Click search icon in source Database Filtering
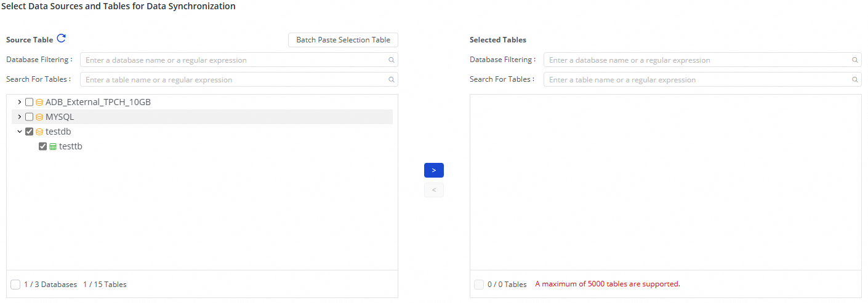 point(391,60)
